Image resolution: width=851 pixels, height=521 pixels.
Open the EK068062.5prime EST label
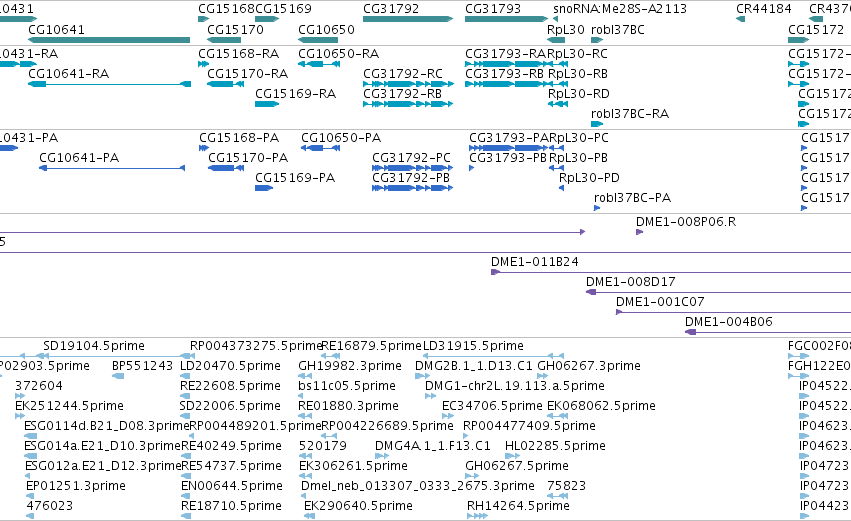(x=601, y=406)
